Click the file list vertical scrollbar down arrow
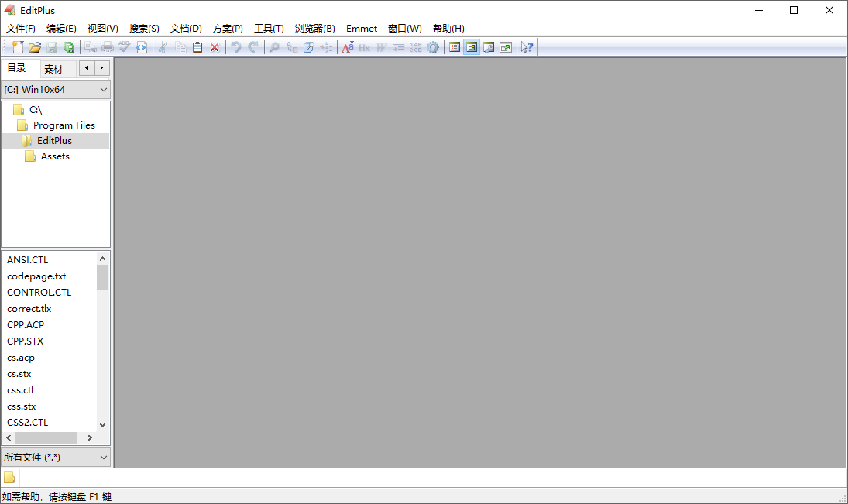Image resolution: width=848 pixels, height=504 pixels. 101,424
